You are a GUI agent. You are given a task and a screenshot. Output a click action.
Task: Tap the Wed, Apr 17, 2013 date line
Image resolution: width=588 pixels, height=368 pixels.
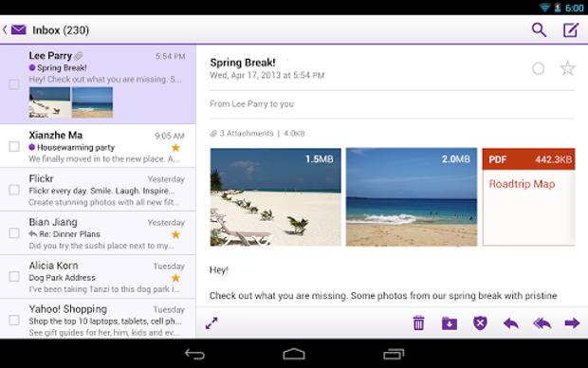click(x=267, y=75)
